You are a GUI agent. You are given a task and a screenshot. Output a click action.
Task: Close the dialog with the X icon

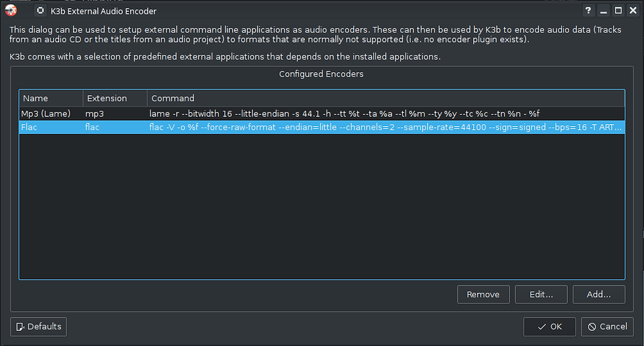point(633,11)
